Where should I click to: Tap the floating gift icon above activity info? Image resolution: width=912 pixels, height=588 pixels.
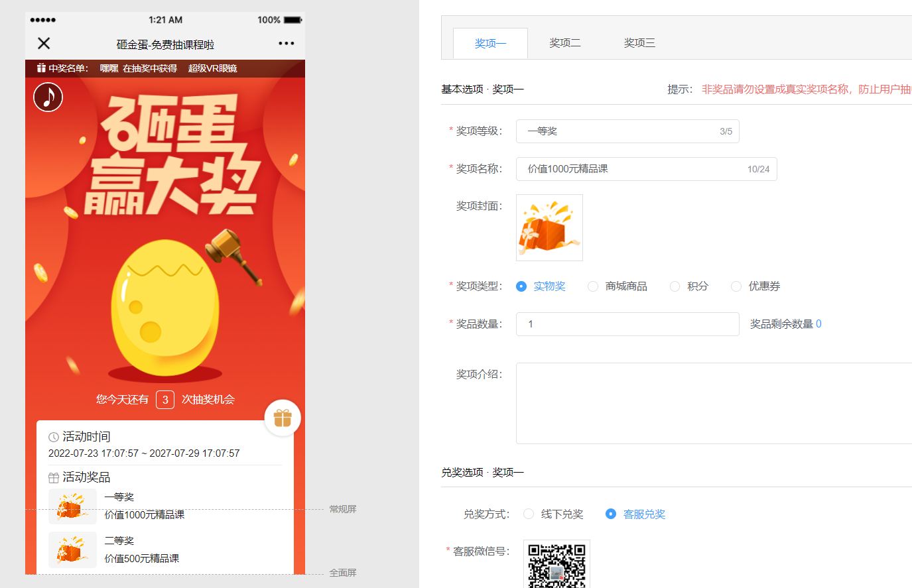(282, 418)
